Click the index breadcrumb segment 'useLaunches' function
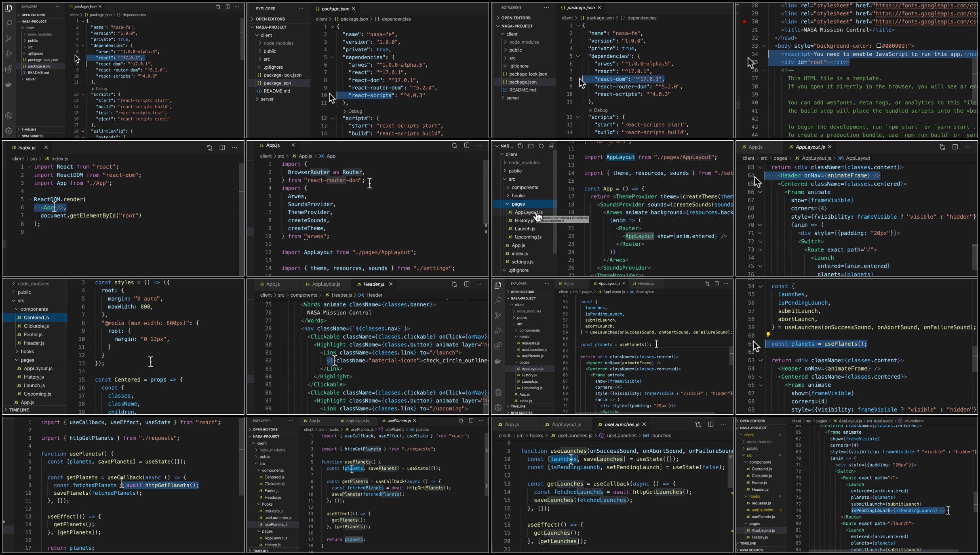The height and width of the screenshot is (555, 980). [621, 436]
